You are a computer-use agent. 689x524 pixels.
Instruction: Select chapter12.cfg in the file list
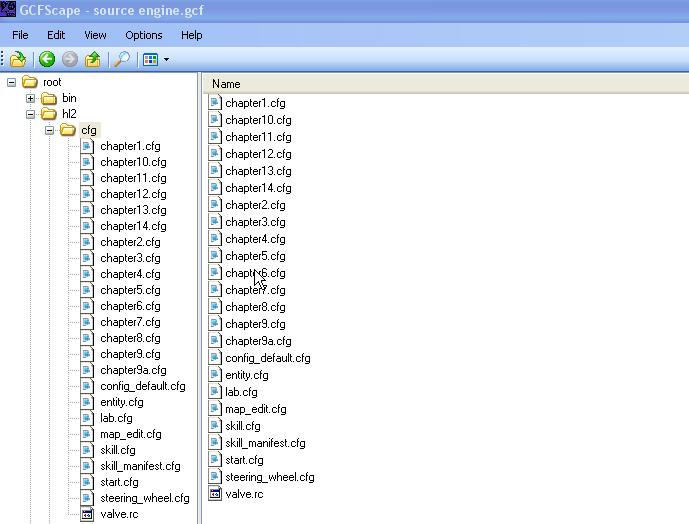click(258, 154)
